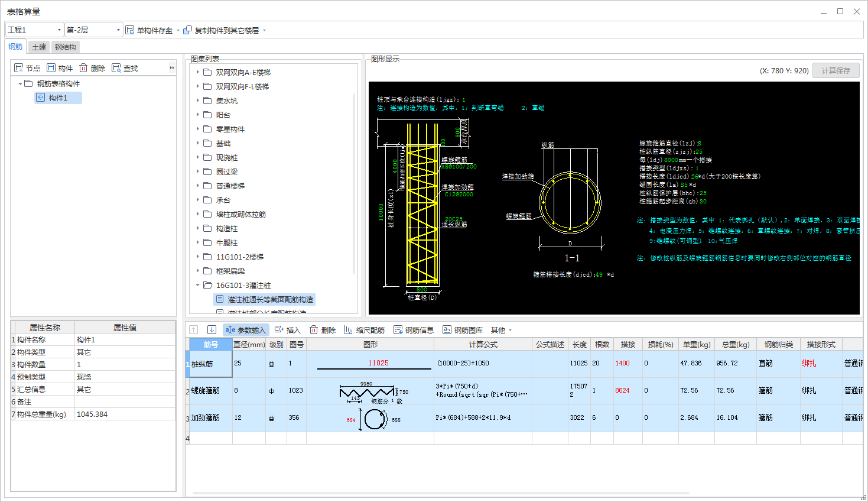Click the atlas list vertical scrollbar
Image resolution: width=868 pixels, height=502 pixels.
(x=354, y=183)
